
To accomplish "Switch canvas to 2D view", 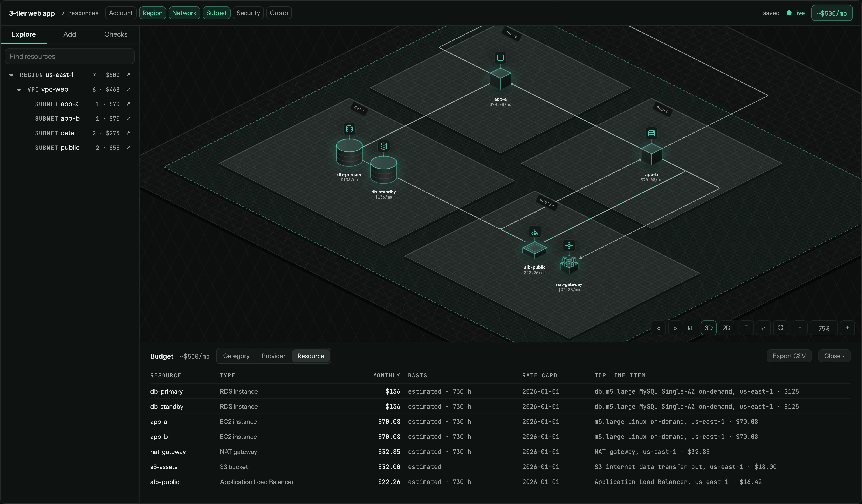I will [x=726, y=328].
